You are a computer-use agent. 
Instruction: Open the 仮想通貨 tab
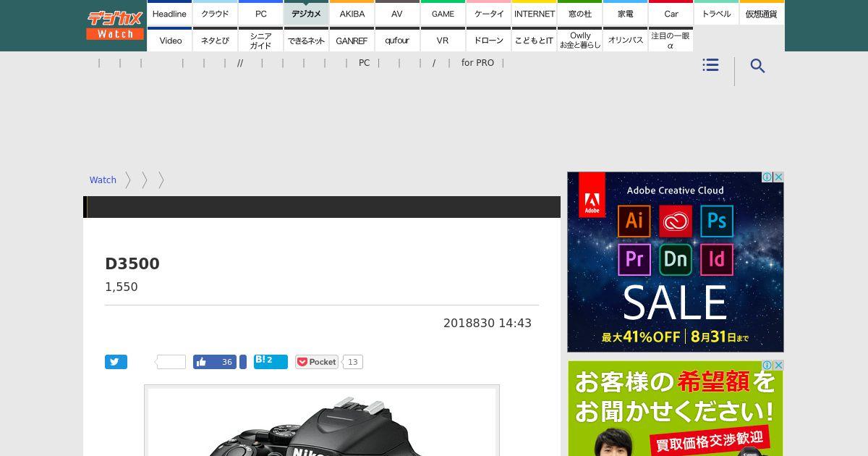[x=762, y=13]
